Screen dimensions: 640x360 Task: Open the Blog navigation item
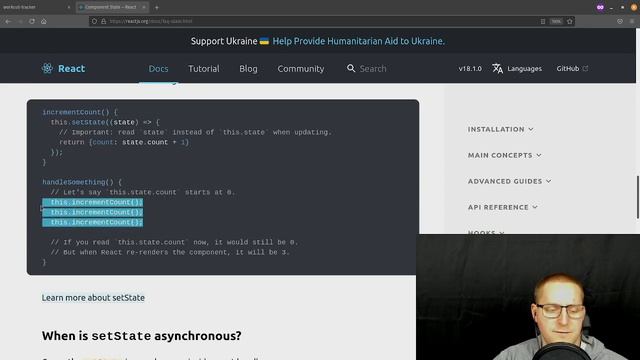click(248, 69)
